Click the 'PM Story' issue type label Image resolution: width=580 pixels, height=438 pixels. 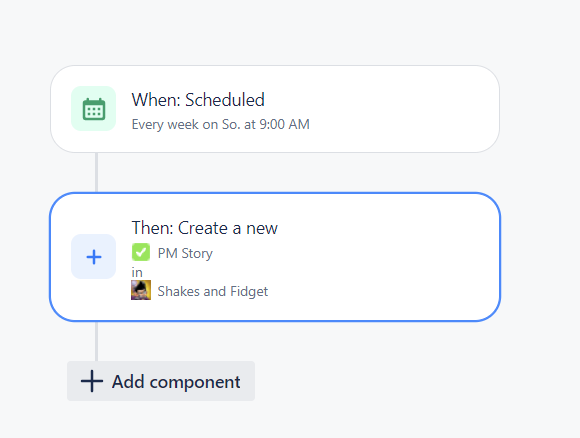[x=185, y=253]
